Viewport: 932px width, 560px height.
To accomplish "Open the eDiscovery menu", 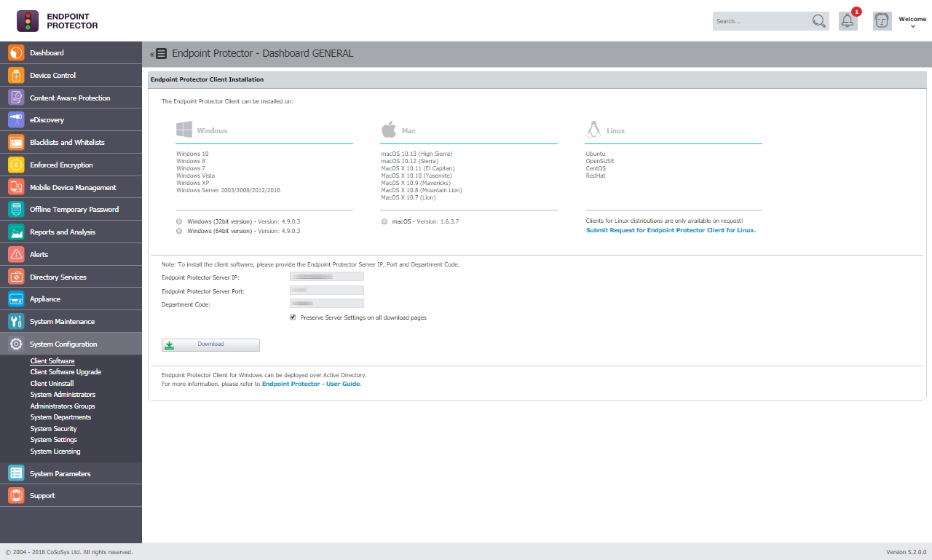I will click(x=71, y=119).
